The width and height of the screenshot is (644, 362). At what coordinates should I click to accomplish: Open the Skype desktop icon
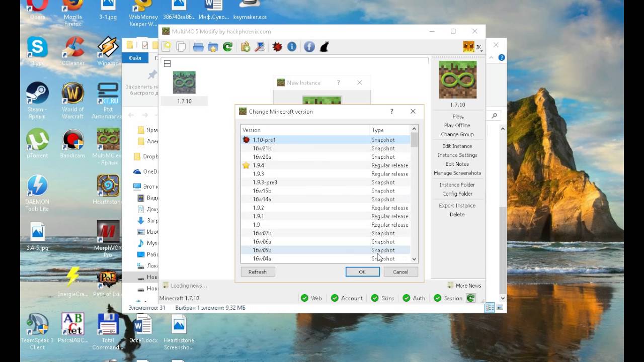[37, 51]
